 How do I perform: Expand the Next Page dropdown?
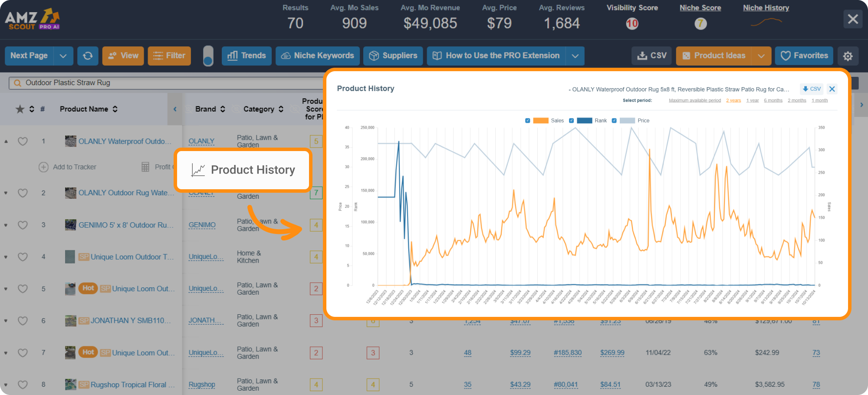63,56
